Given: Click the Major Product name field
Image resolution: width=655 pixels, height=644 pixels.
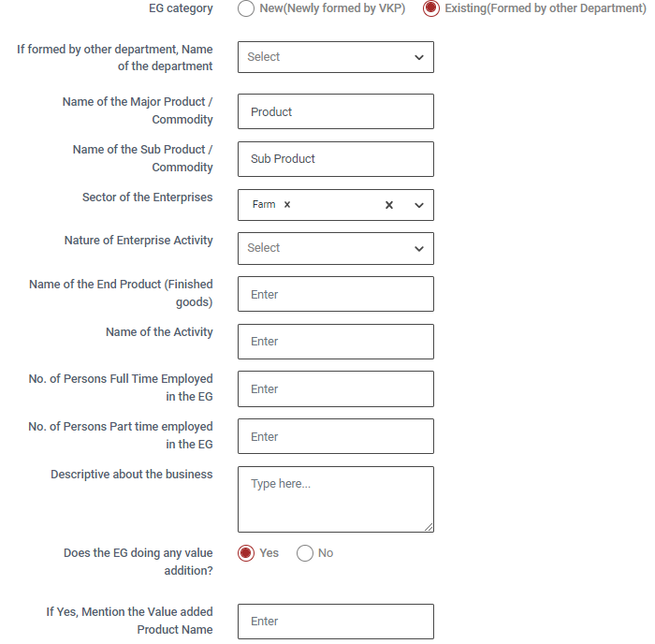Looking at the screenshot, I should pyautogui.click(x=336, y=111).
